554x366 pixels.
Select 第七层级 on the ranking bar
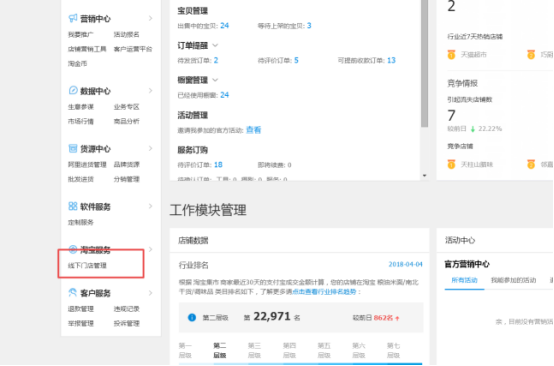pos(393,350)
